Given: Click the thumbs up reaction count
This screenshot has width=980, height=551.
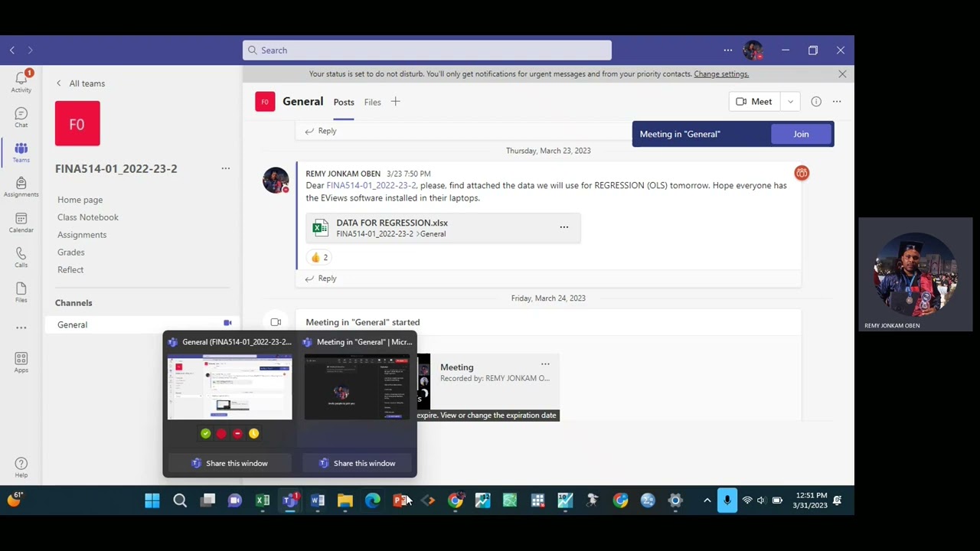Looking at the screenshot, I should click(319, 258).
